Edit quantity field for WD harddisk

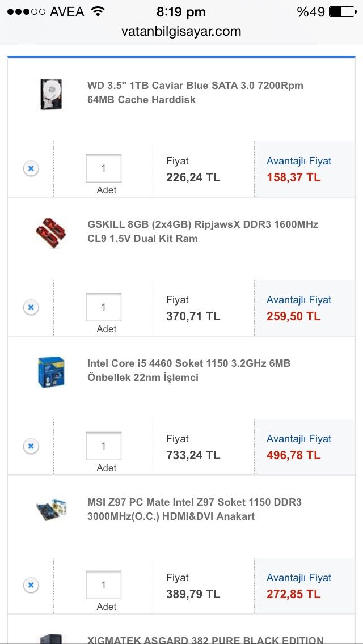(103, 168)
